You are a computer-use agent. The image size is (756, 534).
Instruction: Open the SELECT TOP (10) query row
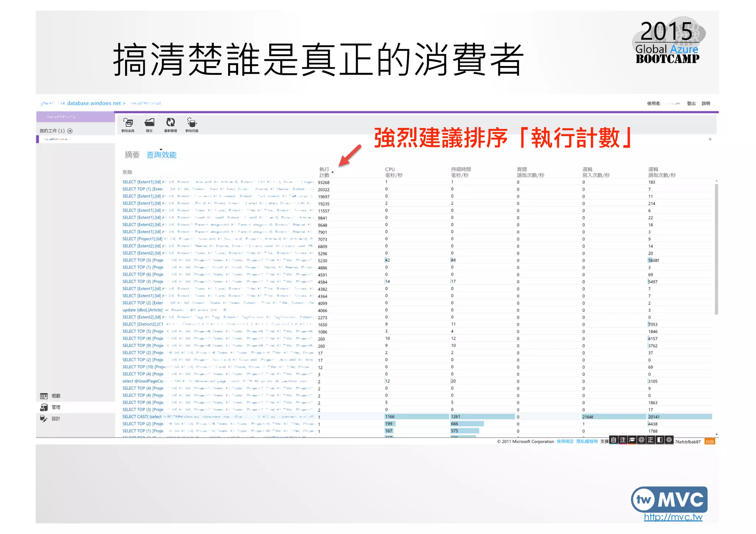click(x=417, y=367)
